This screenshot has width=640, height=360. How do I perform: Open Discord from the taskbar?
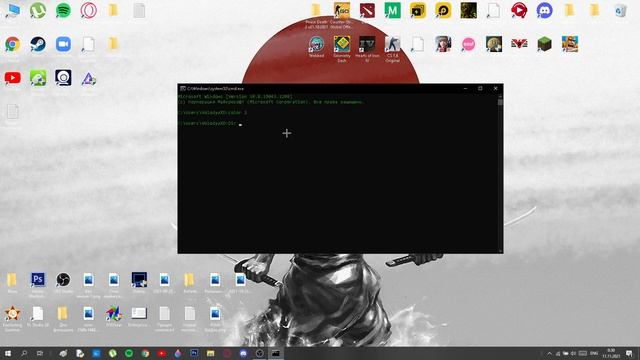click(x=243, y=353)
